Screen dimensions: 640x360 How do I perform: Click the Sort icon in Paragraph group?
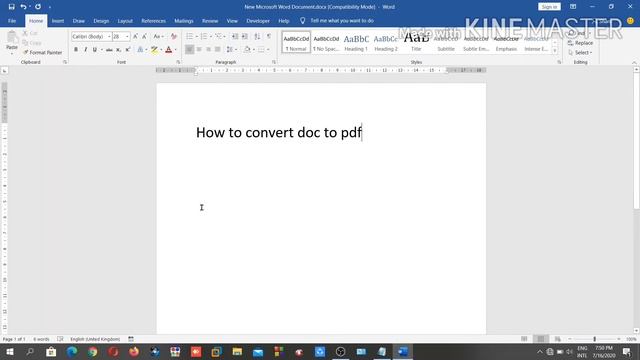pyautogui.click(x=257, y=37)
